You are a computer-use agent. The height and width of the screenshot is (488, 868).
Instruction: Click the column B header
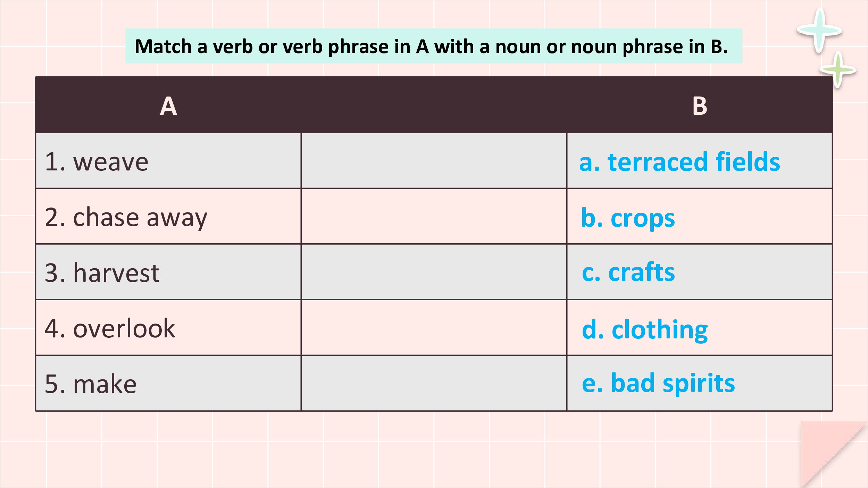coord(700,106)
